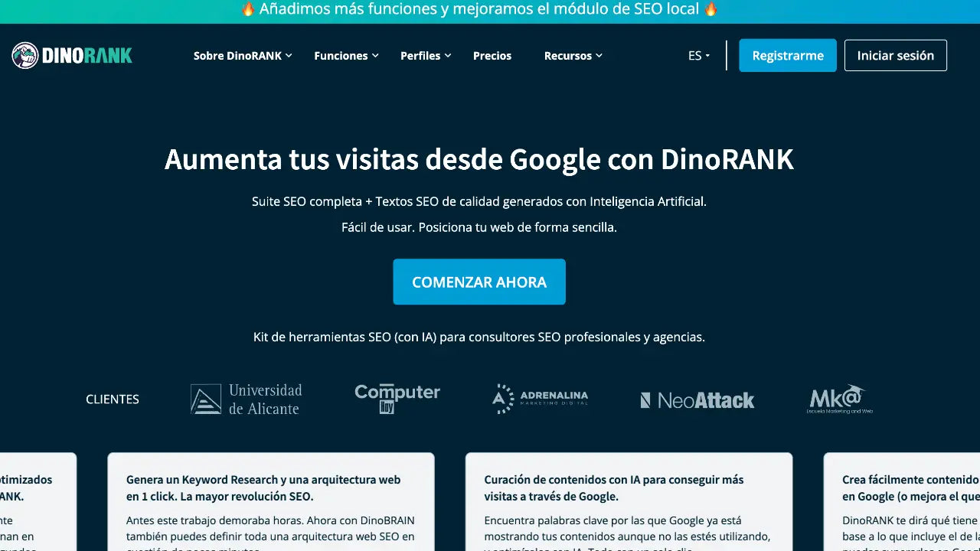Expand the Sobre DinoRANK menu
The height and width of the screenshot is (551, 980).
coord(238,55)
